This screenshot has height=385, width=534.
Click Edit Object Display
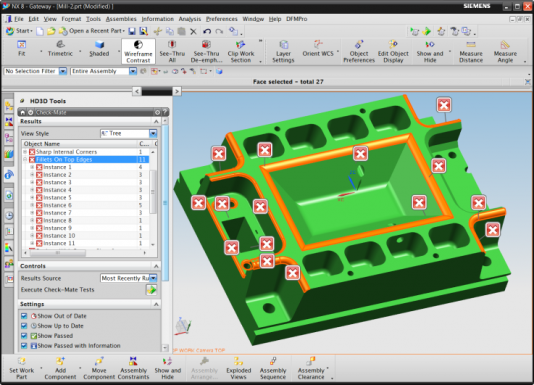[x=393, y=51]
